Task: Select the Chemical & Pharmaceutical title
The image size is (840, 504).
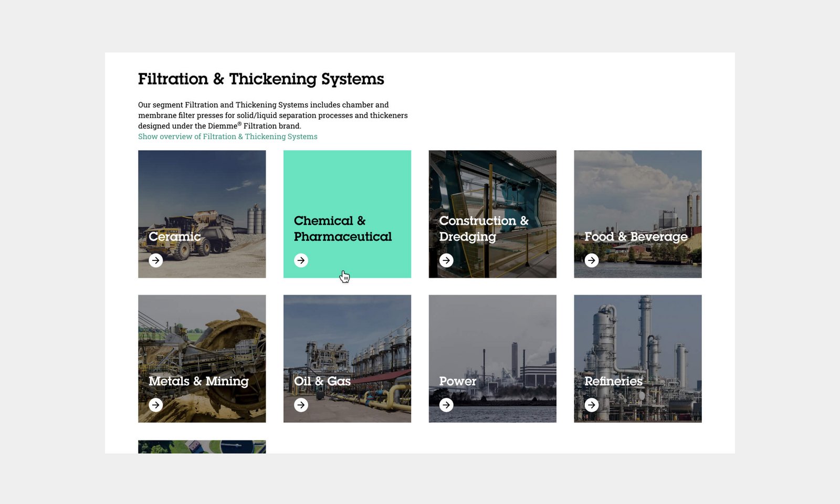Action: [343, 228]
